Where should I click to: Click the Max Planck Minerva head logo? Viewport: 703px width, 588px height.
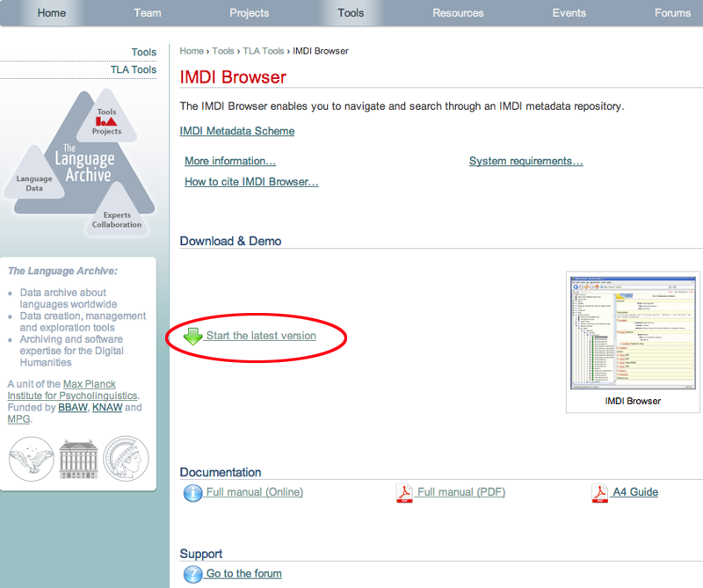tap(126, 459)
